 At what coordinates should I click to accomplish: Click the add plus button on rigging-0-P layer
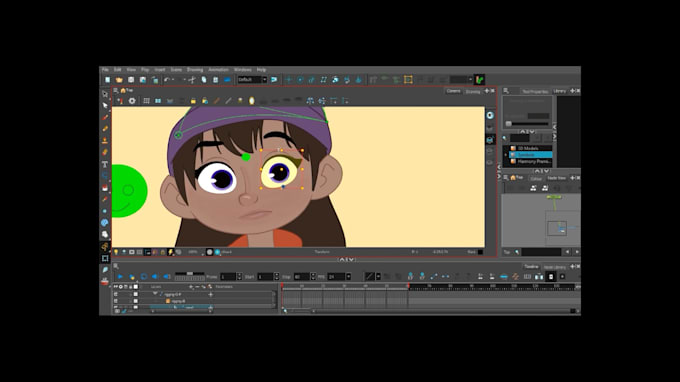[x=210, y=294]
